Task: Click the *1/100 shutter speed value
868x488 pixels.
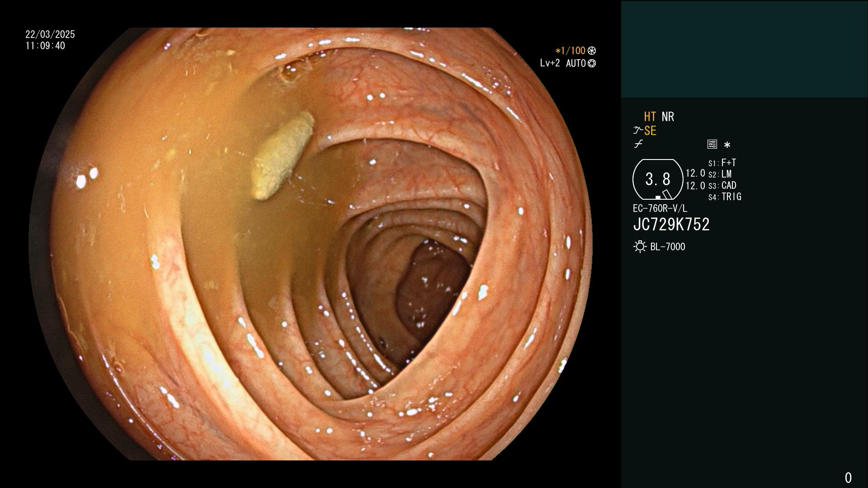Action: click(x=570, y=51)
